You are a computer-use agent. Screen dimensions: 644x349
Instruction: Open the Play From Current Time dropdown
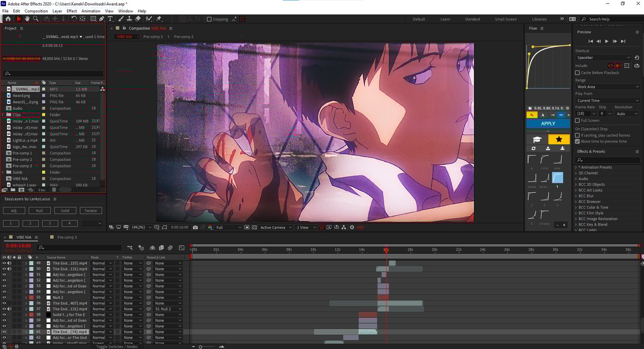pyautogui.click(x=608, y=101)
